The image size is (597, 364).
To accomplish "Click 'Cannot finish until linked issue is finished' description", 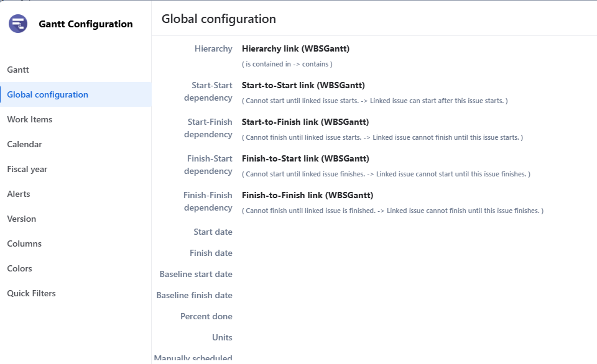I will (x=392, y=211).
